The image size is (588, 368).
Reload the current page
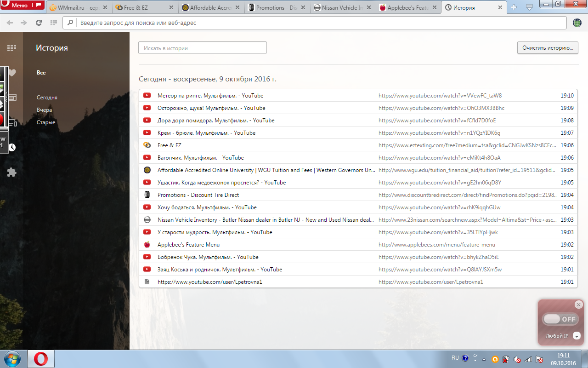click(39, 23)
